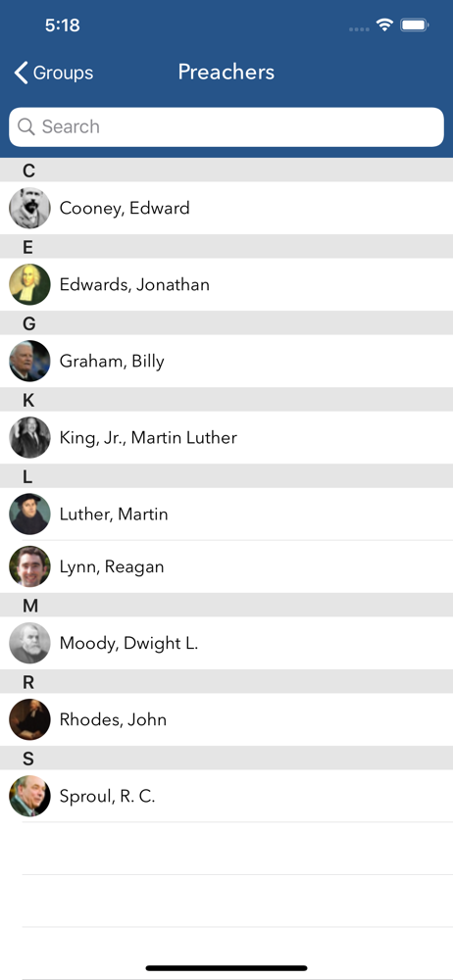453x980 pixels.
Task: Tap the Wi-Fi status icon
Action: pyautogui.click(x=384, y=25)
